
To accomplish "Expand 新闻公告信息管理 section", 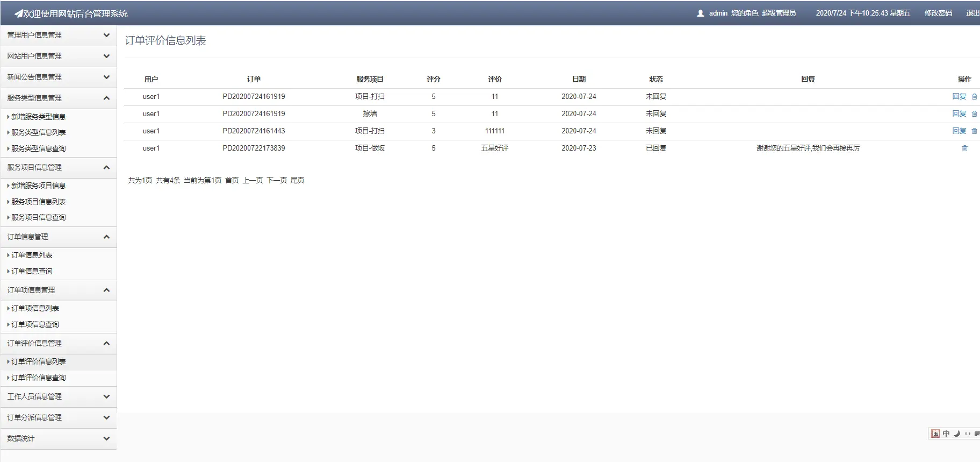I will [59, 77].
